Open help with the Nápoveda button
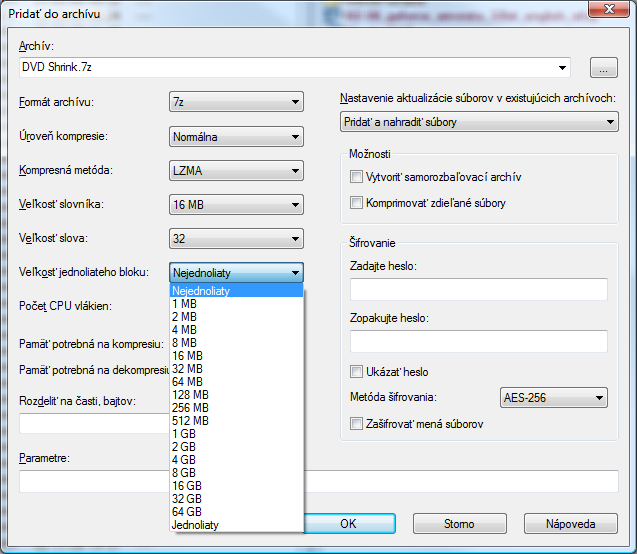Image resolution: width=637 pixels, height=554 pixels. [x=571, y=524]
